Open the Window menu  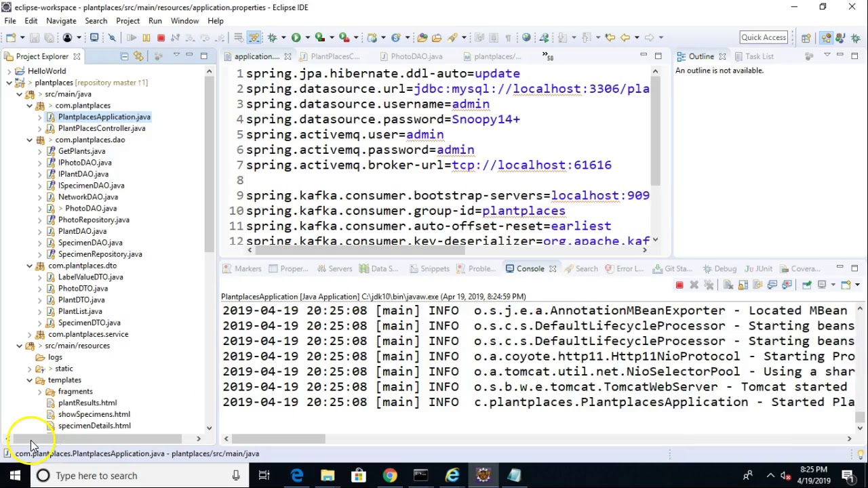pyautogui.click(x=184, y=21)
